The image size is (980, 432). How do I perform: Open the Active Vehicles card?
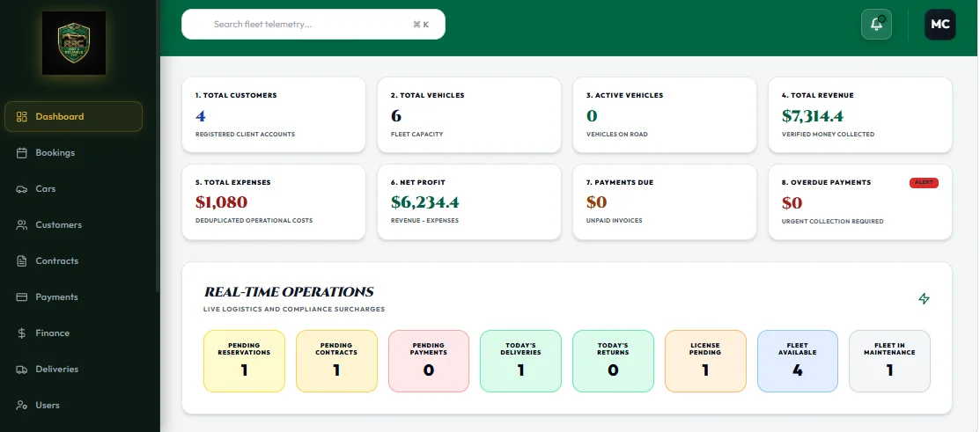click(665, 115)
